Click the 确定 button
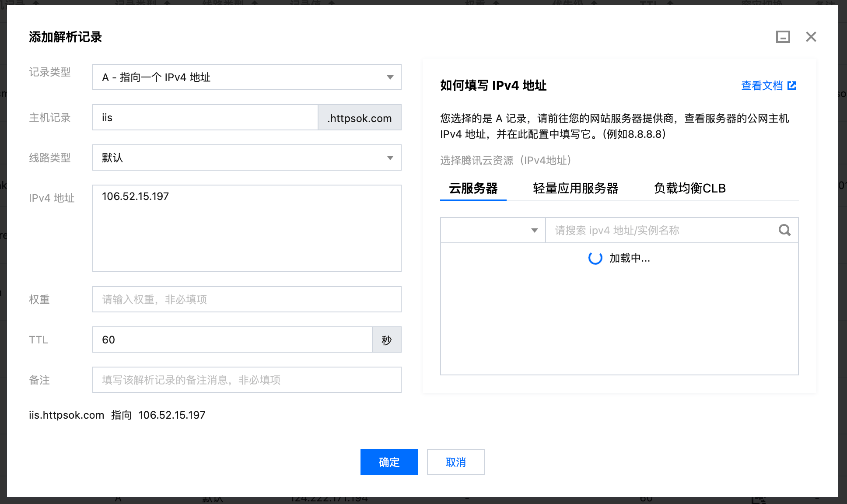 coord(389,462)
